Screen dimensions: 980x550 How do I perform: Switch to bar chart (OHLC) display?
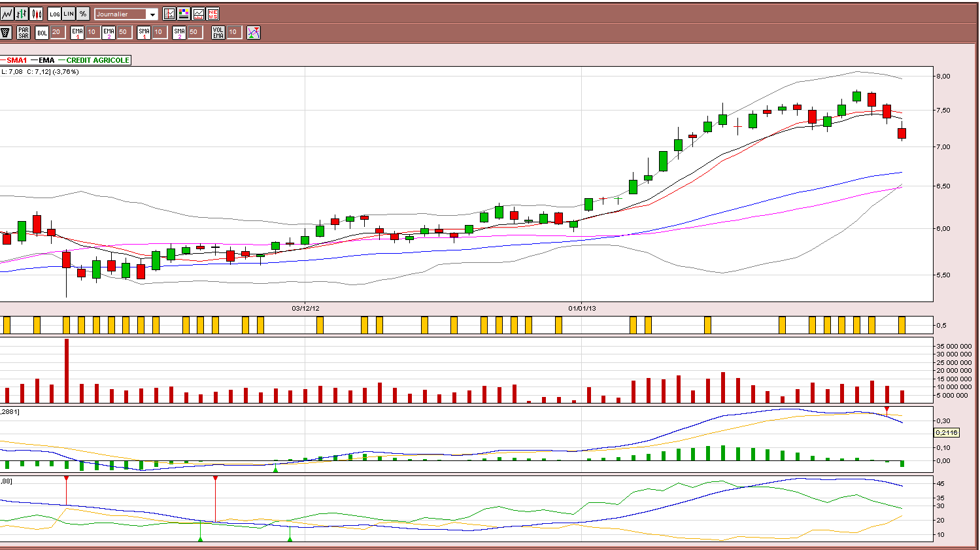click(x=22, y=14)
